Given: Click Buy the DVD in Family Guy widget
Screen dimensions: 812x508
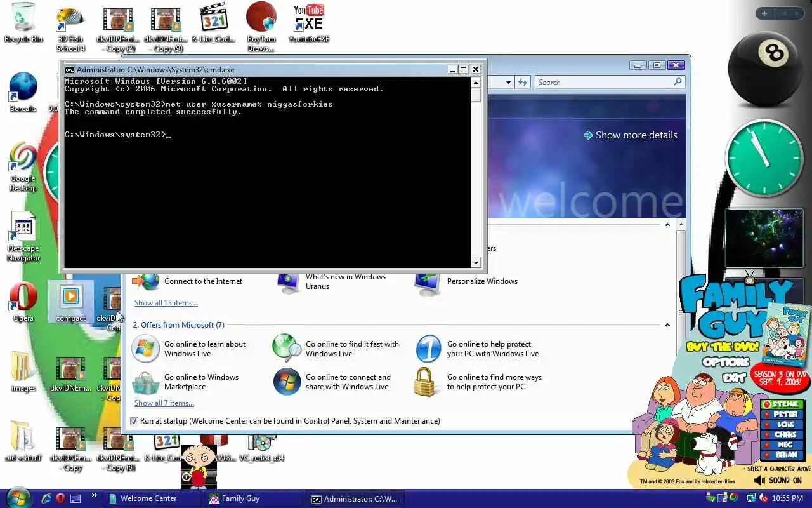Looking at the screenshot, I should coord(721,347).
